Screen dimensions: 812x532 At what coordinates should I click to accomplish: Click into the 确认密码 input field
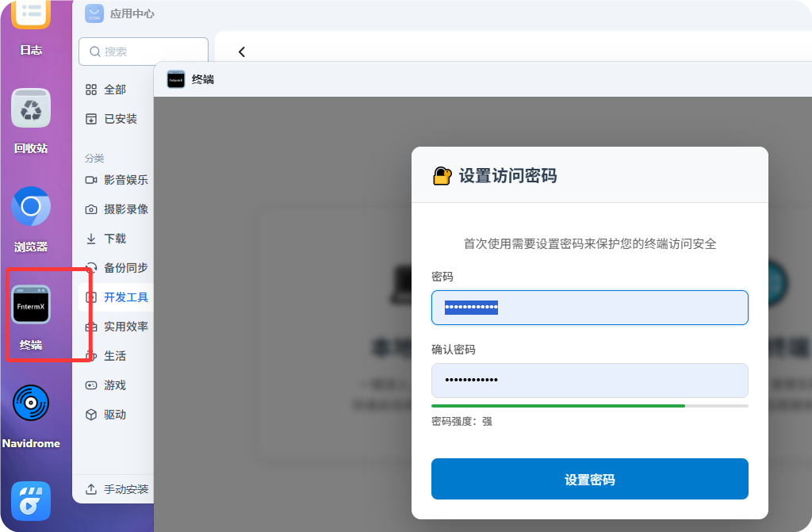click(x=589, y=381)
